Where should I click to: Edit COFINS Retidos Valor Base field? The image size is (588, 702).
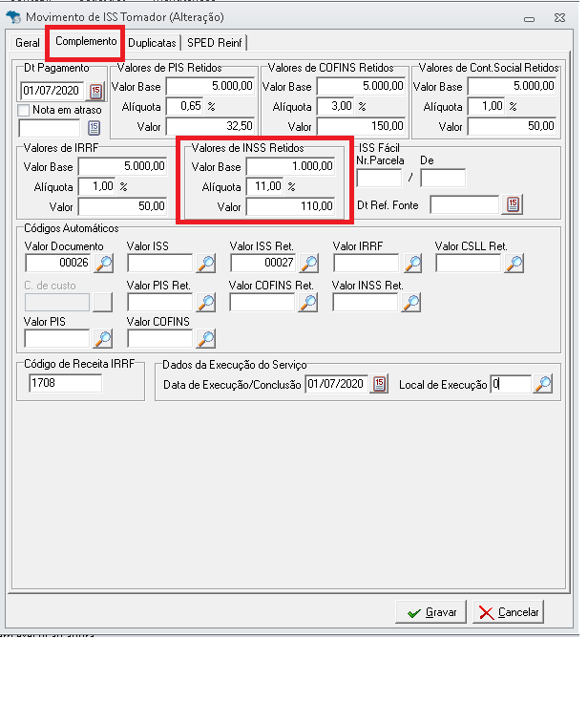click(361, 86)
